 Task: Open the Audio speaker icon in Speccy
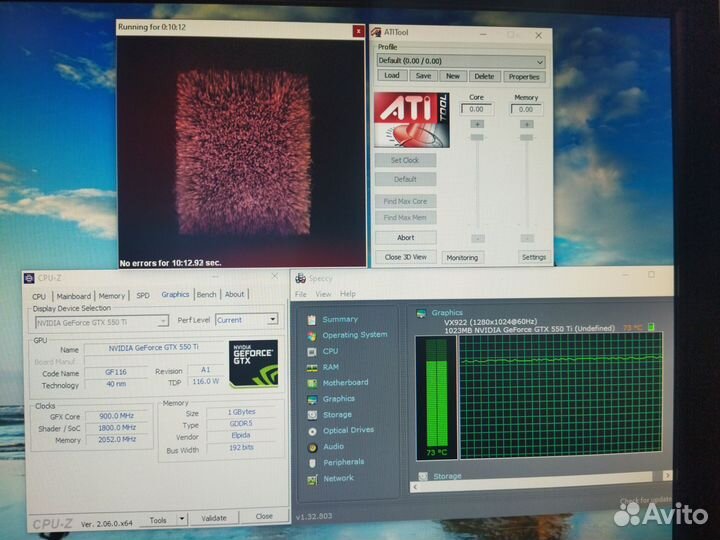point(312,447)
